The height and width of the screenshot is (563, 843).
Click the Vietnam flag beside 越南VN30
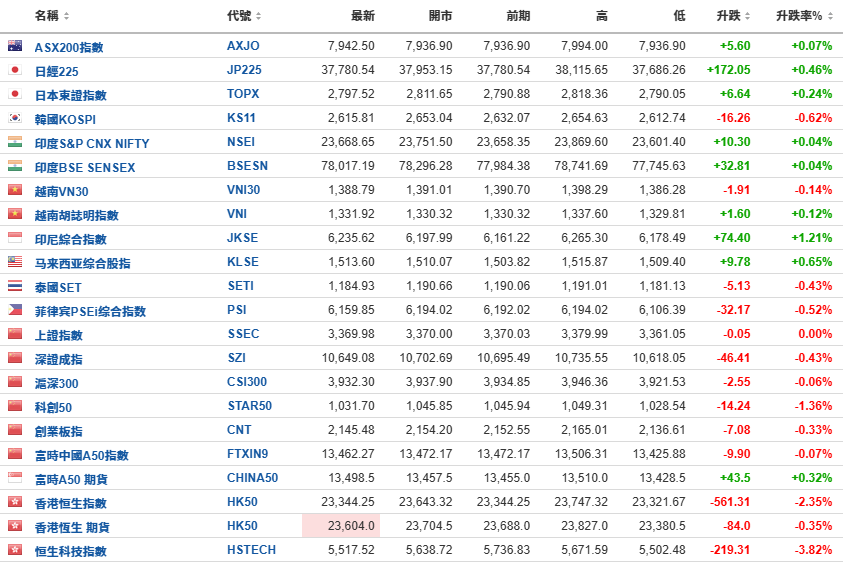coord(15,190)
